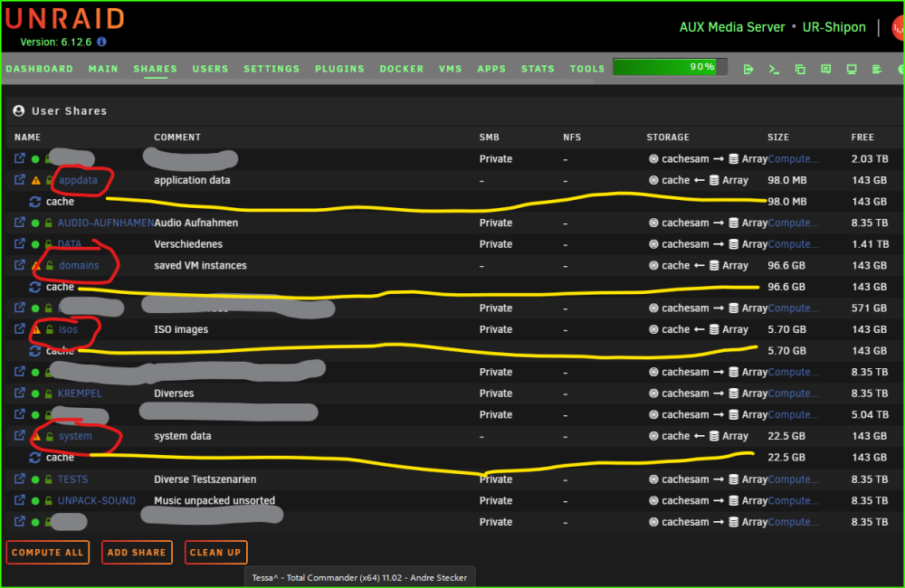Open the AUDIO-AUFNAHMEN share link
This screenshot has width=905, height=588.
106,223
